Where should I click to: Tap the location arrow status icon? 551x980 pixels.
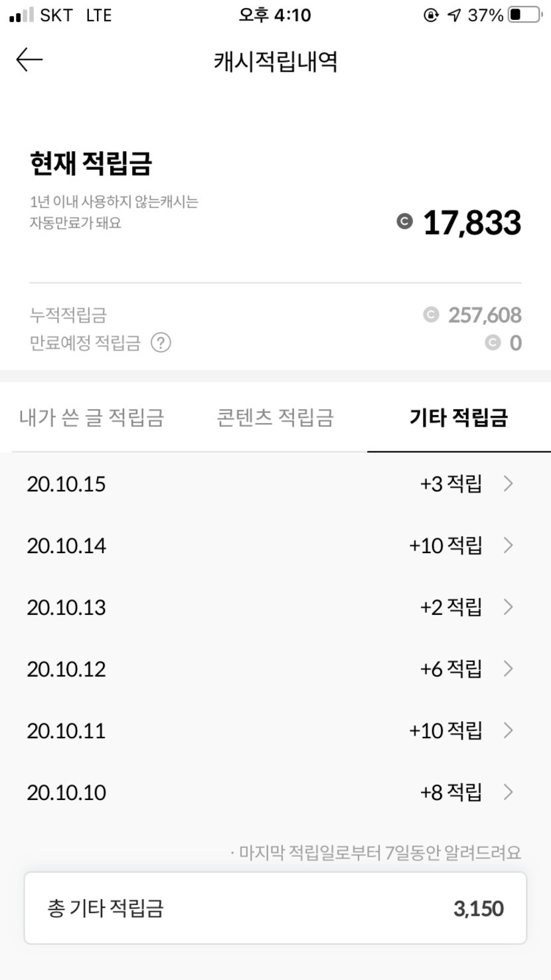[454, 15]
